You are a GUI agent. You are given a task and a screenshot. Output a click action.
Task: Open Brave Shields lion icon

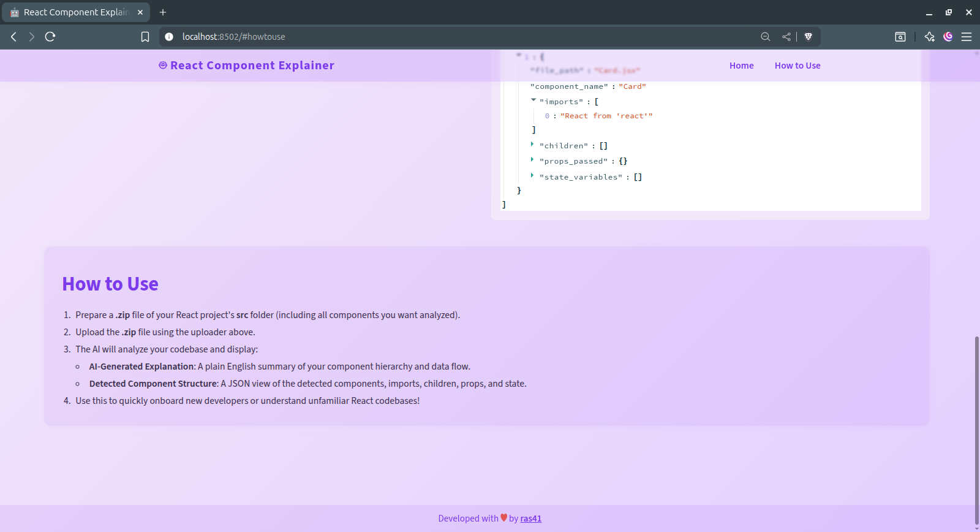pyautogui.click(x=809, y=37)
